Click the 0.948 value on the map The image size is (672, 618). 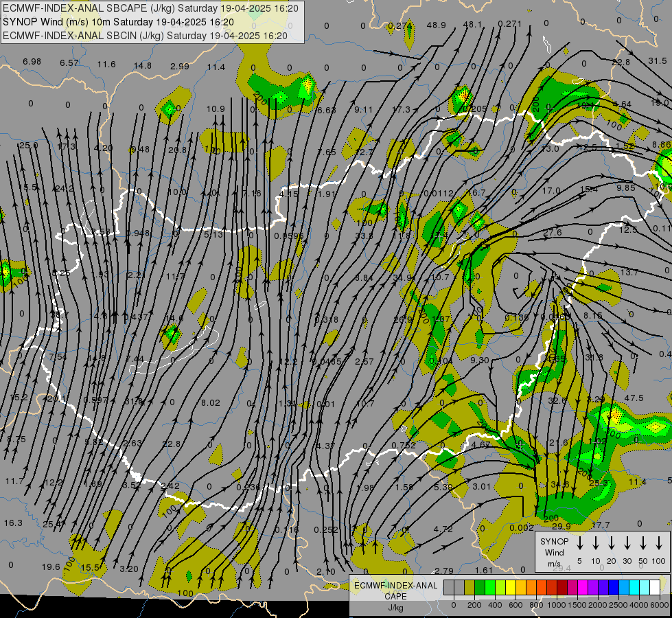[138, 233]
